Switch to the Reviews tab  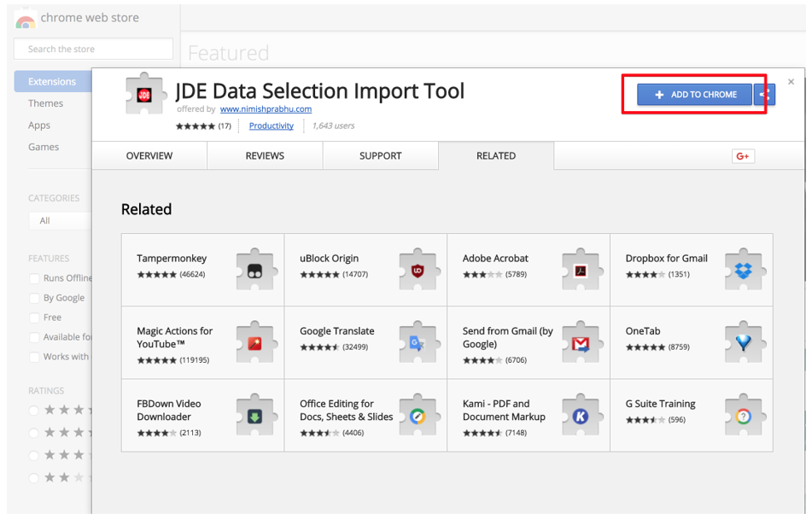click(265, 155)
